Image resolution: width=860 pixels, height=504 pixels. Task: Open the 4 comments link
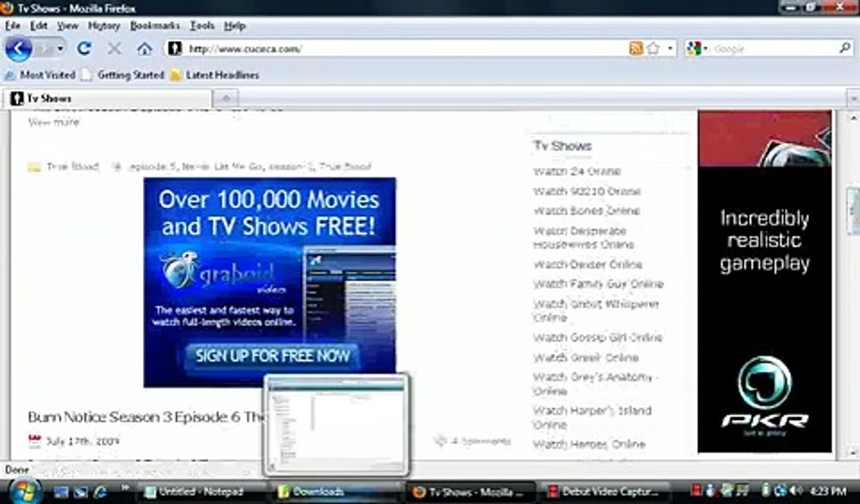click(x=480, y=441)
